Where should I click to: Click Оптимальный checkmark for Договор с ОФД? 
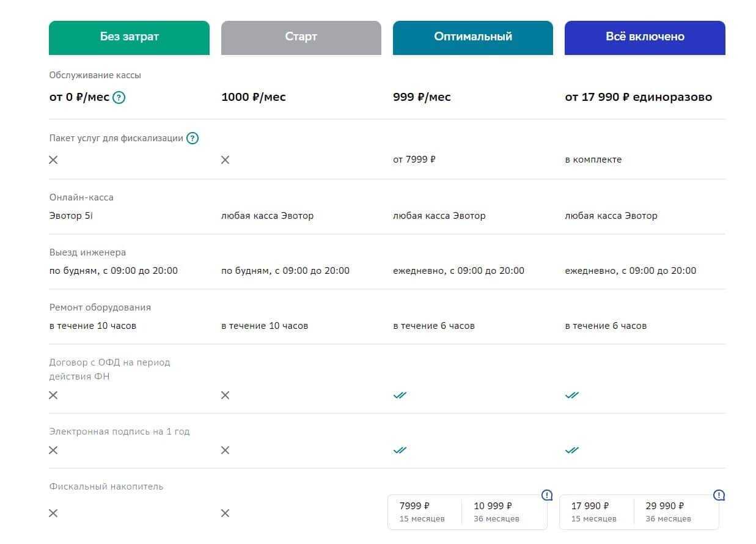(400, 395)
